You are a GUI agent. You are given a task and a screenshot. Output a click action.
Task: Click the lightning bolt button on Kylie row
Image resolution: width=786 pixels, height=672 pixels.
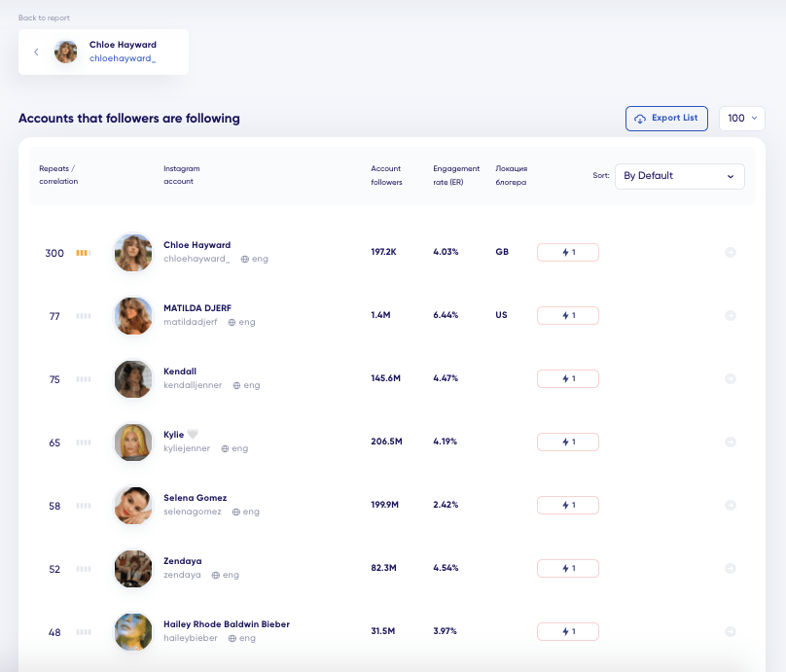coord(568,442)
